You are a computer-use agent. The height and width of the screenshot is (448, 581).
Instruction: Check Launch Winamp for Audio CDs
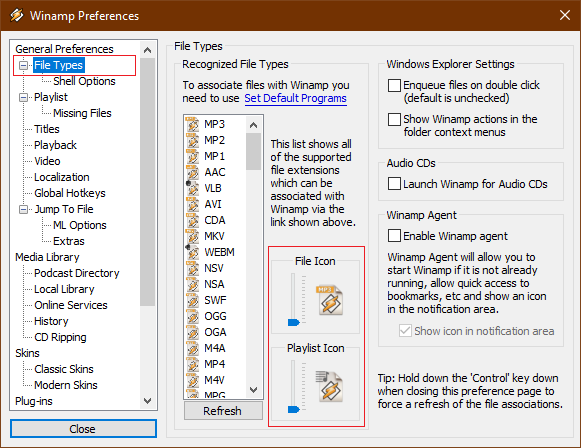point(394,183)
